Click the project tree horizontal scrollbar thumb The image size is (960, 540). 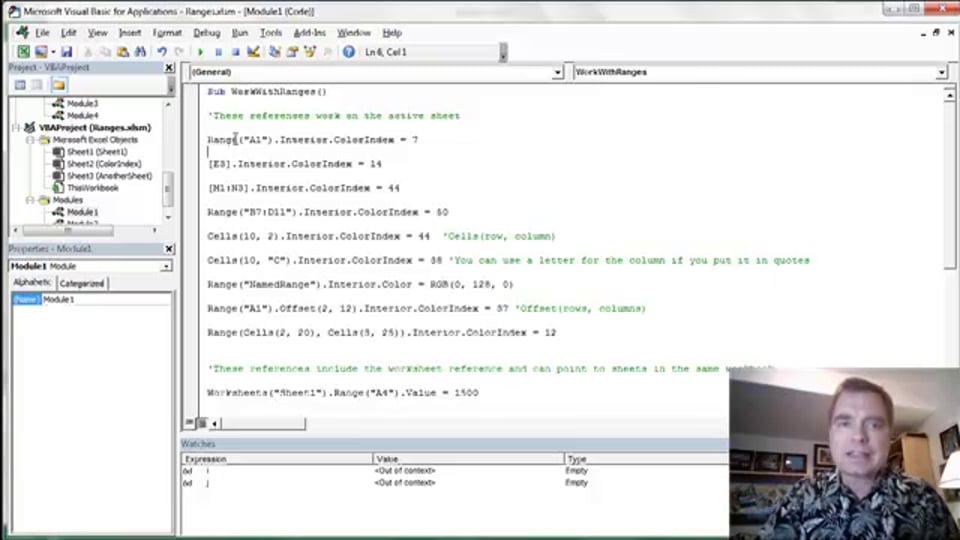[x=68, y=230]
